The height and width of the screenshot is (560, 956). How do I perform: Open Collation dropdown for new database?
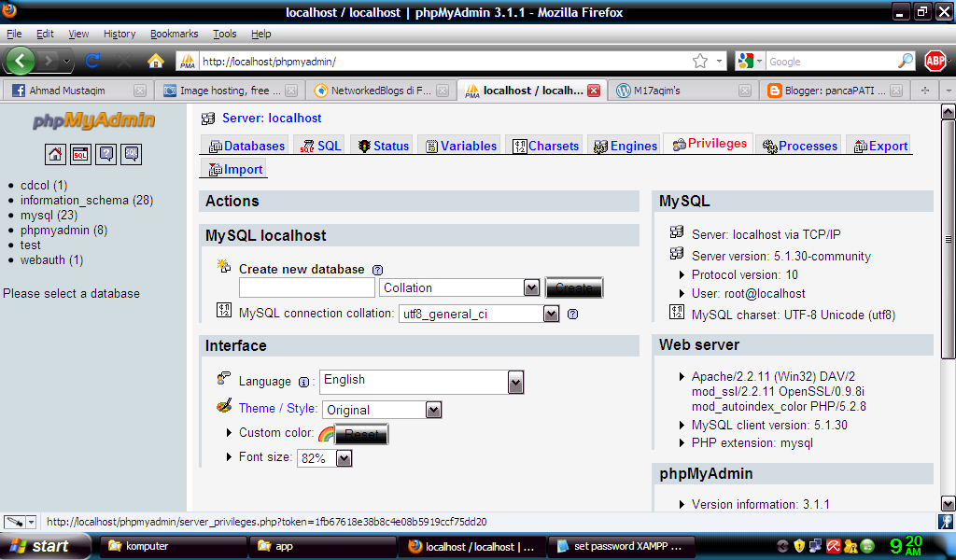(x=531, y=287)
